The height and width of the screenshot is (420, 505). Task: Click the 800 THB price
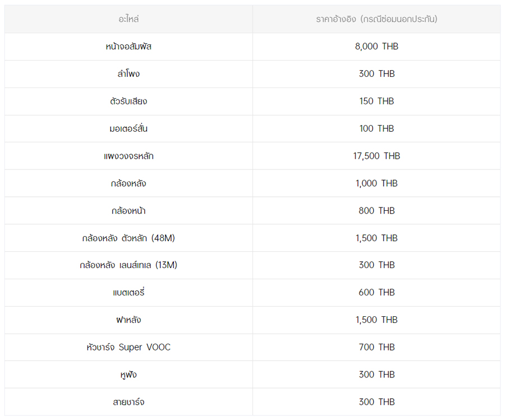tap(377, 211)
